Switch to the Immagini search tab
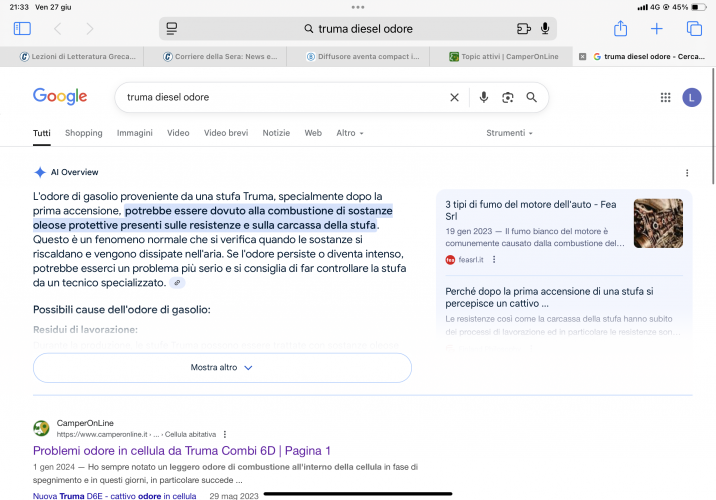The width and height of the screenshot is (716, 500). (x=134, y=133)
